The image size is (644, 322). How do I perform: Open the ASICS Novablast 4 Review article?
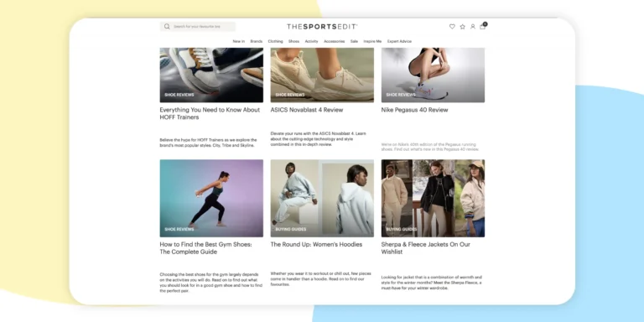[307, 110]
